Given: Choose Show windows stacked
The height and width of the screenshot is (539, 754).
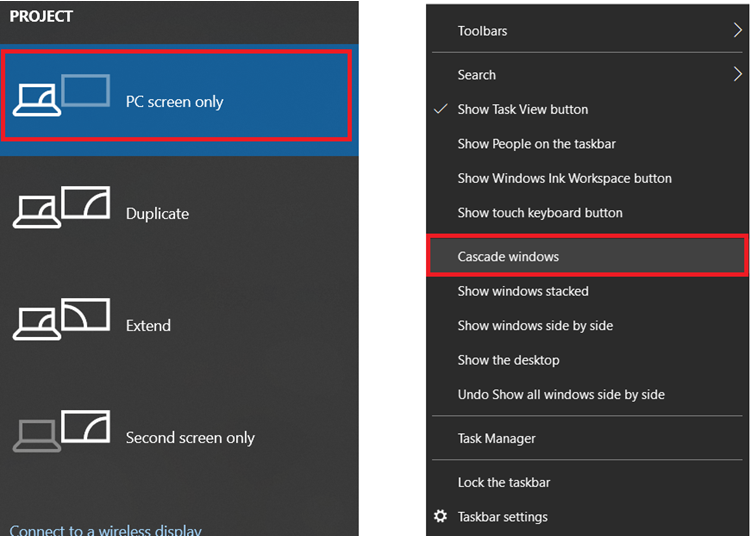Looking at the screenshot, I should click(523, 291).
